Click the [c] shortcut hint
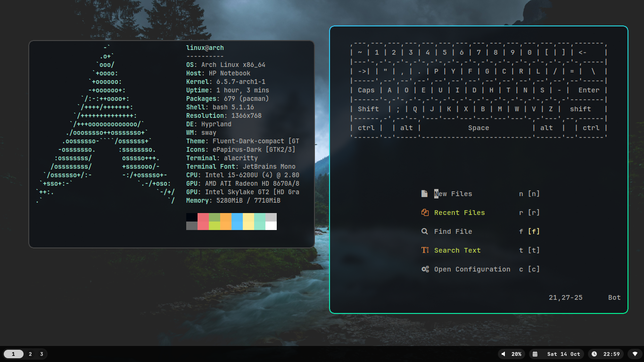The image size is (644, 362). pos(534,269)
